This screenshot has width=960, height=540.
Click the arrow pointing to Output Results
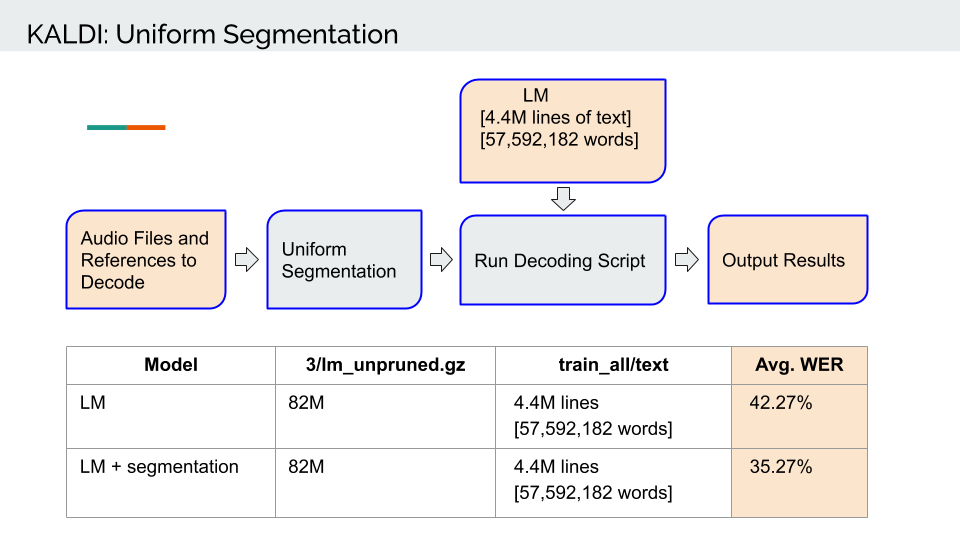pos(686,260)
